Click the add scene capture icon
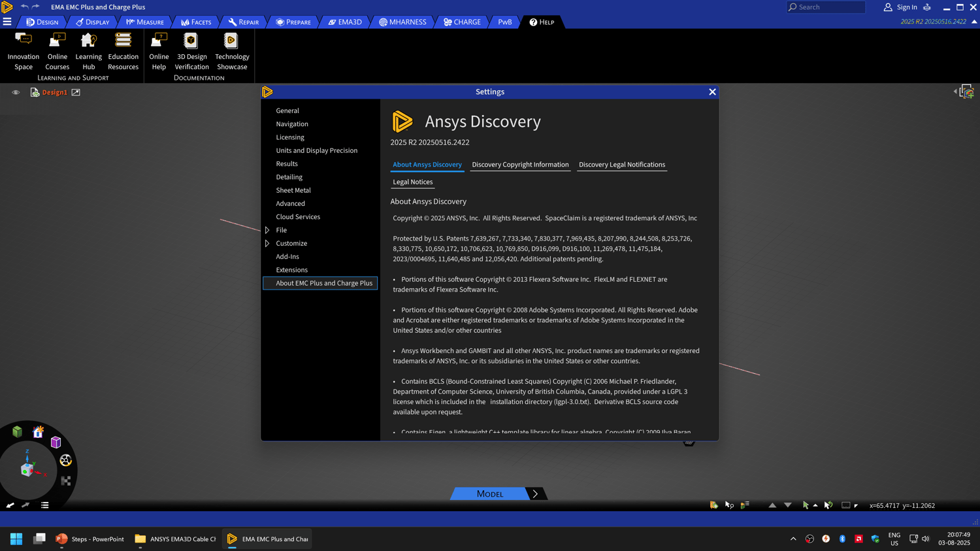Viewport: 980px width, 551px height. [x=968, y=92]
